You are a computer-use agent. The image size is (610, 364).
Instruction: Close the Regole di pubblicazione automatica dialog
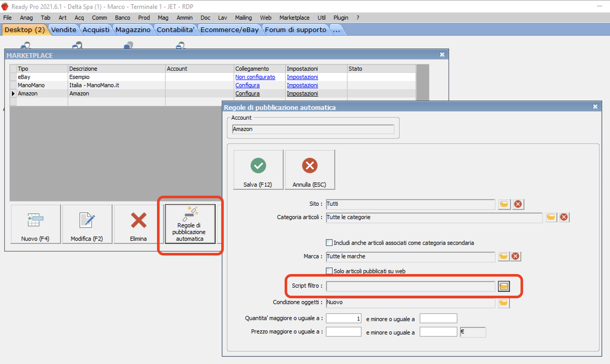595,107
